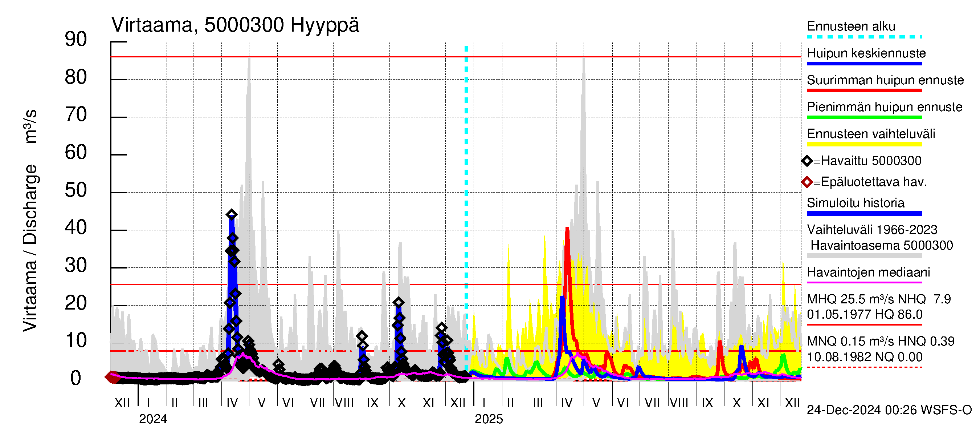980x436 pixels.
Task: Click the y-axis value 20
Action: (76, 303)
